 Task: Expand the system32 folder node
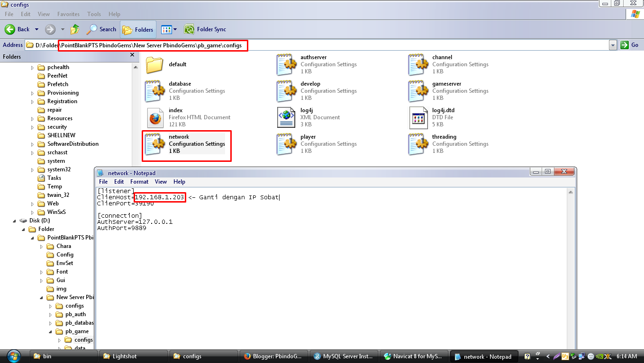[33, 169]
